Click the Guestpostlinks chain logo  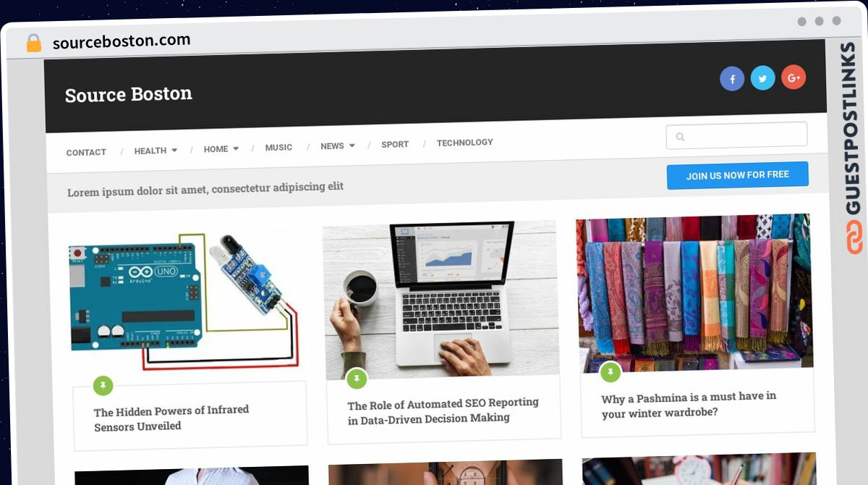pyautogui.click(x=854, y=237)
